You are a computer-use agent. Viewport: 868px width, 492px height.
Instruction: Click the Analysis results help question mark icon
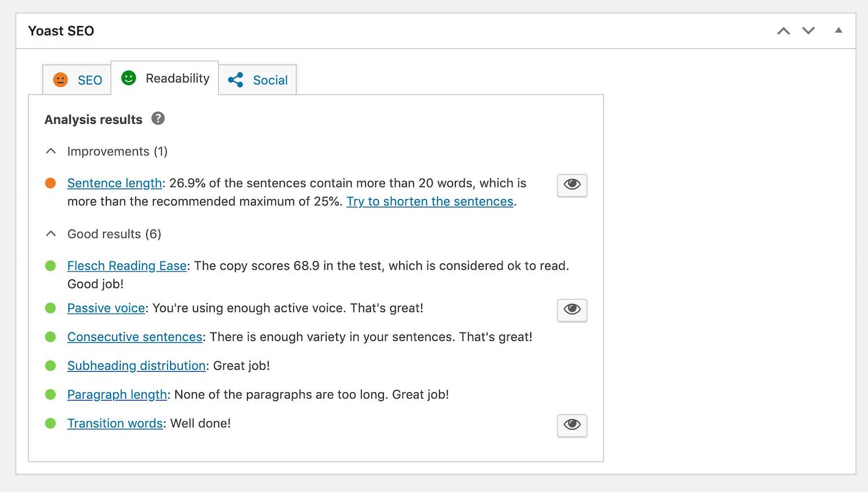tap(158, 119)
